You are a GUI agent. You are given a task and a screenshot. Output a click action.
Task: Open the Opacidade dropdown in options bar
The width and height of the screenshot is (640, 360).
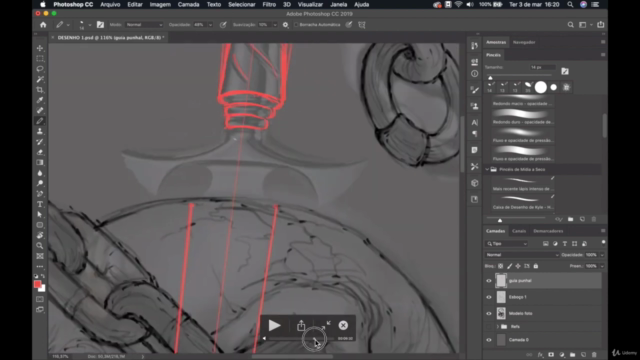pos(211,25)
